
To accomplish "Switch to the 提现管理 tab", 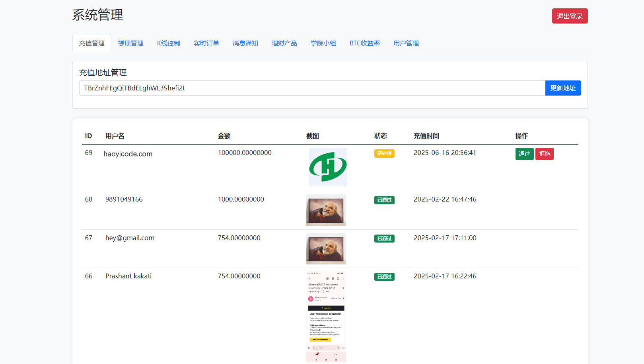I will click(130, 43).
